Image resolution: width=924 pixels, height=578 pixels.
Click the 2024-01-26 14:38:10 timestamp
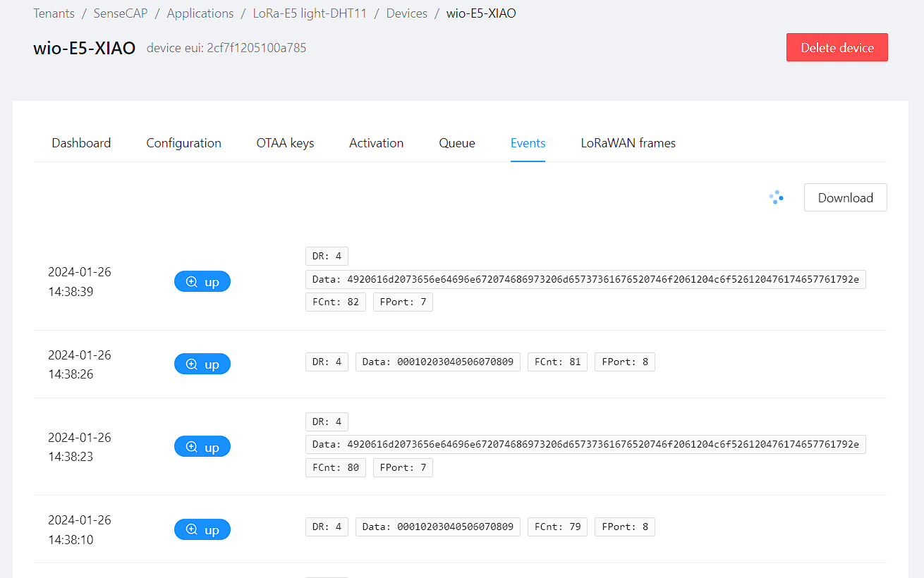point(80,529)
